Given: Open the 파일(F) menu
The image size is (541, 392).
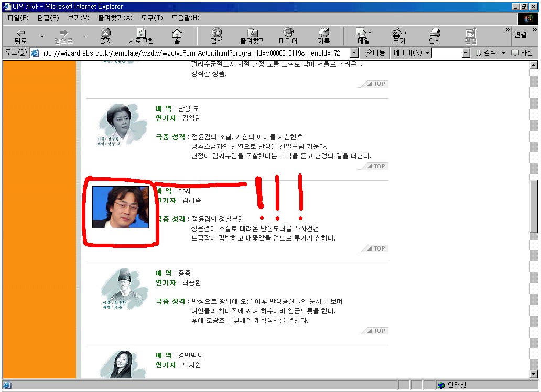Looking at the screenshot, I should pyautogui.click(x=18, y=18).
